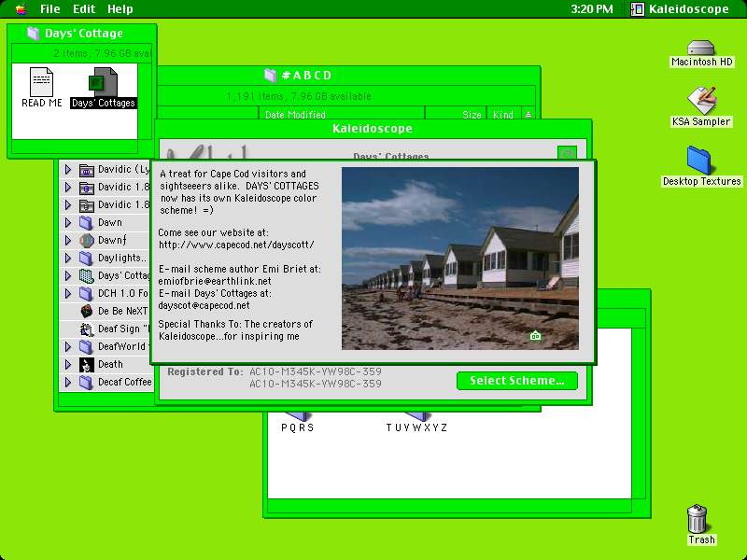Click the Deaf Sign item icon

click(86, 329)
